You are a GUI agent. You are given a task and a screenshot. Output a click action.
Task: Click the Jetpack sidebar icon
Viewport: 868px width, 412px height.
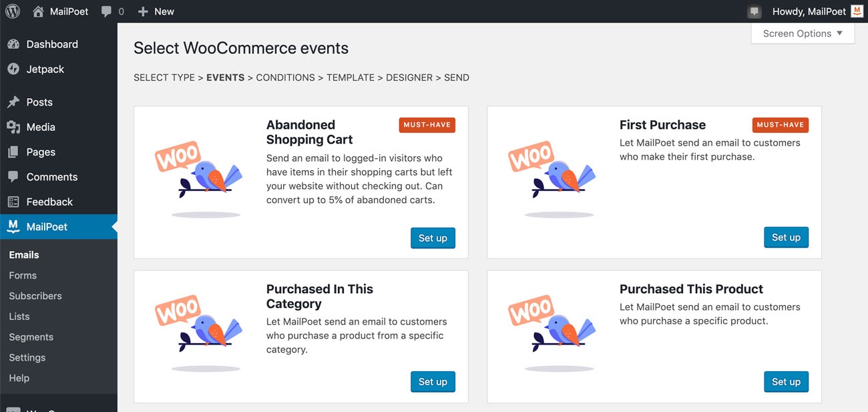[x=13, y=69]
